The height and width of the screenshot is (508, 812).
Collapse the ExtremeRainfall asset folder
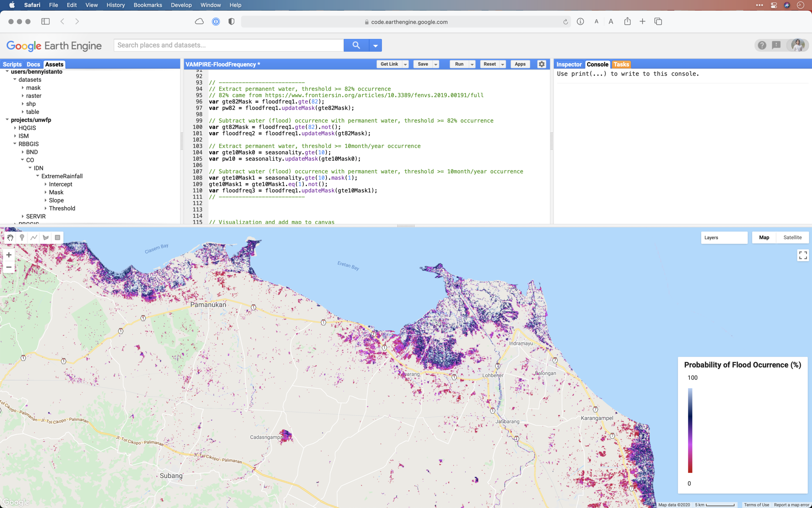point(38,176)
